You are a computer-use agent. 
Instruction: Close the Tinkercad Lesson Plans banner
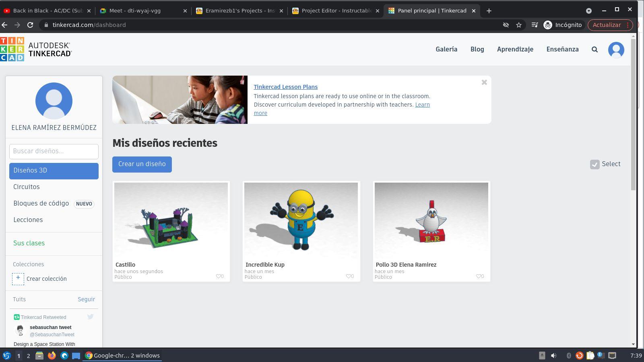point(484,82)
